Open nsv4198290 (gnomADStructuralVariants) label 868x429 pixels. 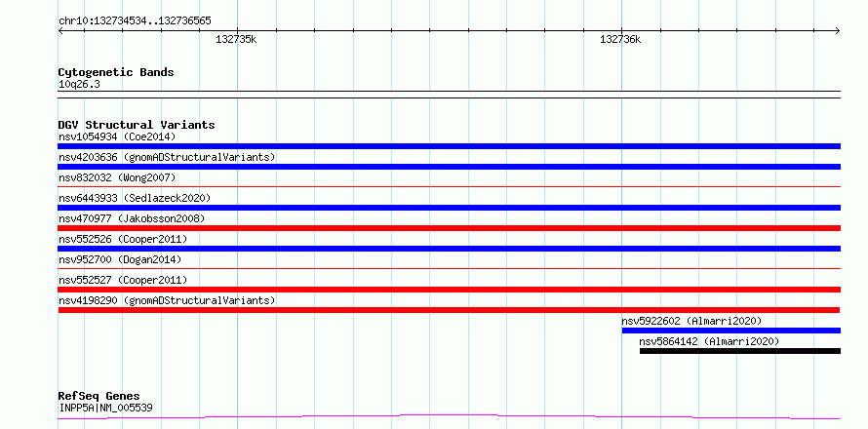(x=167, y=300)
